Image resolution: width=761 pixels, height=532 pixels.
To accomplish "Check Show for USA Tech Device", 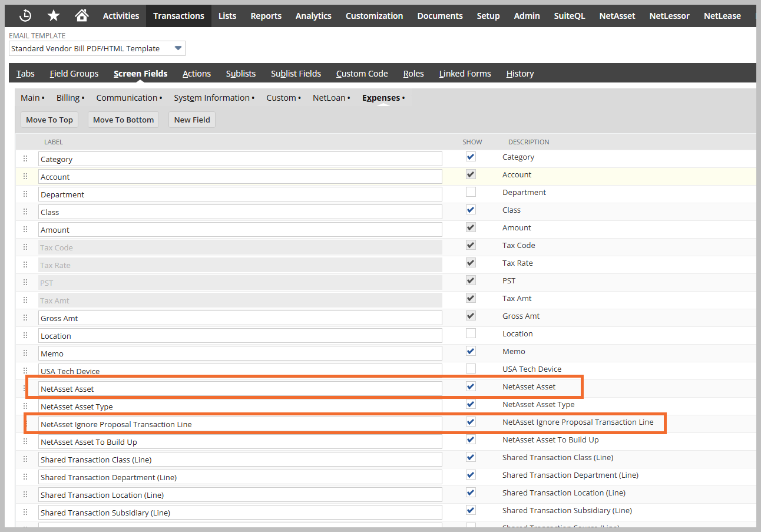I will tap(471, 369).
